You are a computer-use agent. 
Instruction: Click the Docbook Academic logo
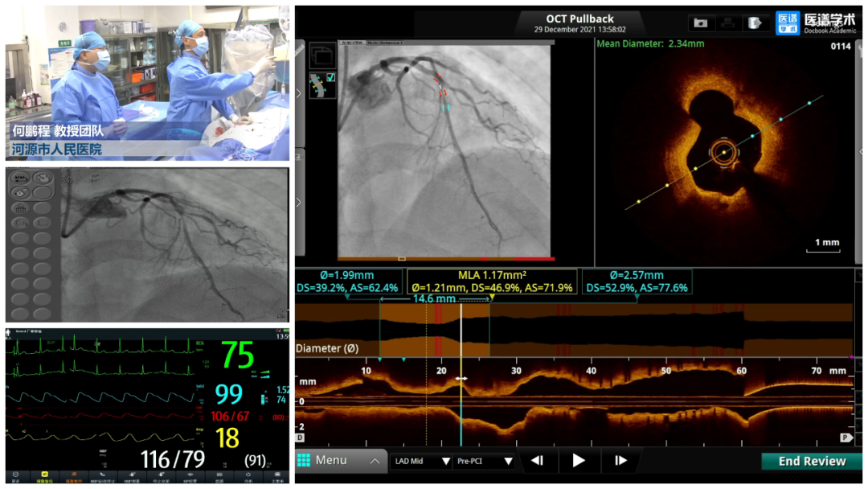815,23
